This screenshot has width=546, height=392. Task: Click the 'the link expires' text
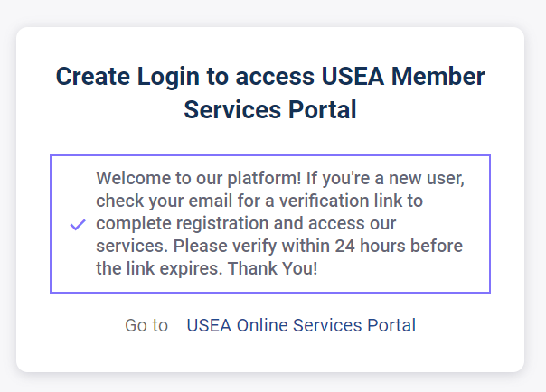tap(158, 269)
